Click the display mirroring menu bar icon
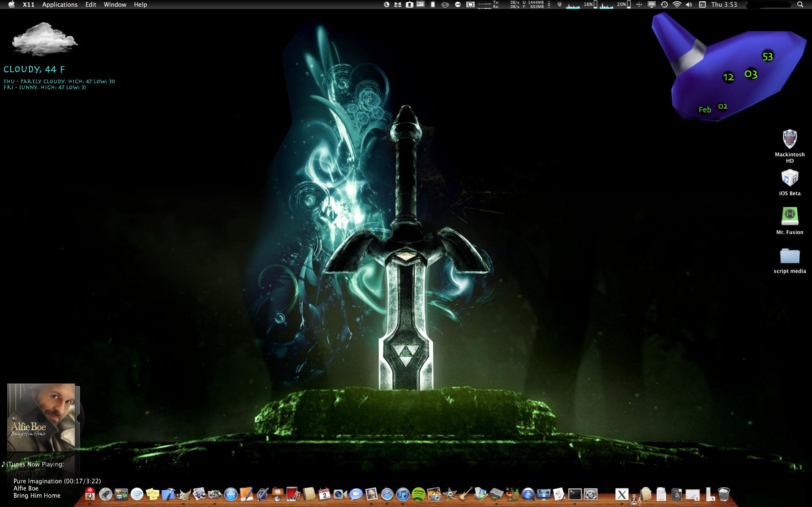The image size is (812, 507). [x=652, y=5]
